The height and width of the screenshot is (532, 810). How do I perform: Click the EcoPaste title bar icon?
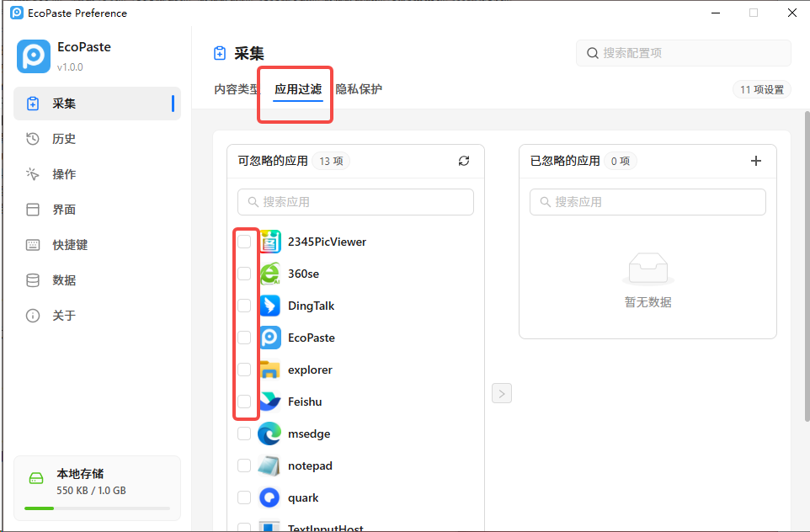(x=17, y=13)
